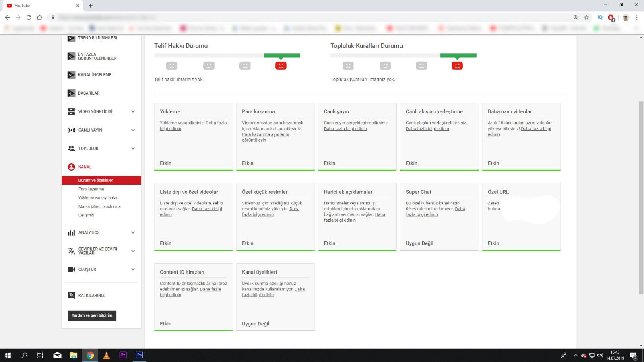Image resolution: width=644 pixels, height=362 pixels.
Task: Select Yükleme varsayılanları in Kanal menu
Action: (x=98, y=198)
